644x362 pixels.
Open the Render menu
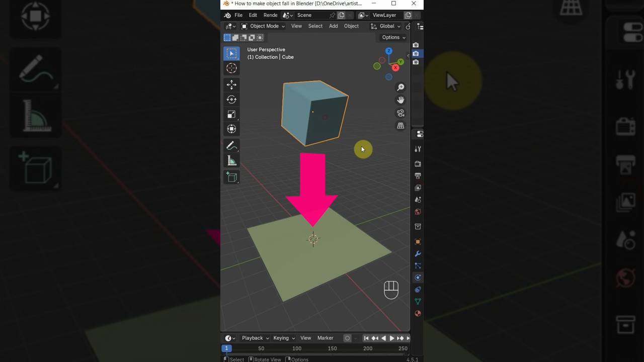pyautogui.click(x=271, y=15)
